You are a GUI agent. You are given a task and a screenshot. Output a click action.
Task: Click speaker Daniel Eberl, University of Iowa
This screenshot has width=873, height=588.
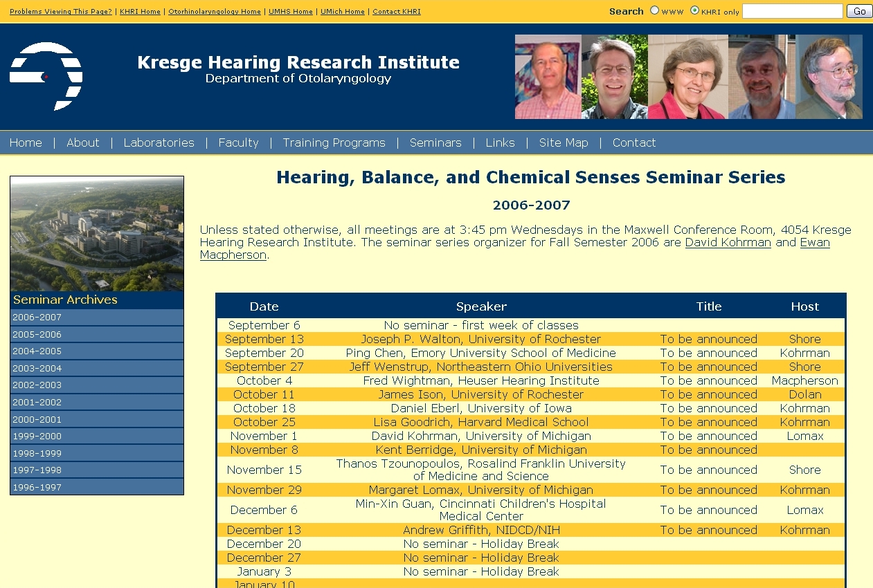(x=481, y=408)
